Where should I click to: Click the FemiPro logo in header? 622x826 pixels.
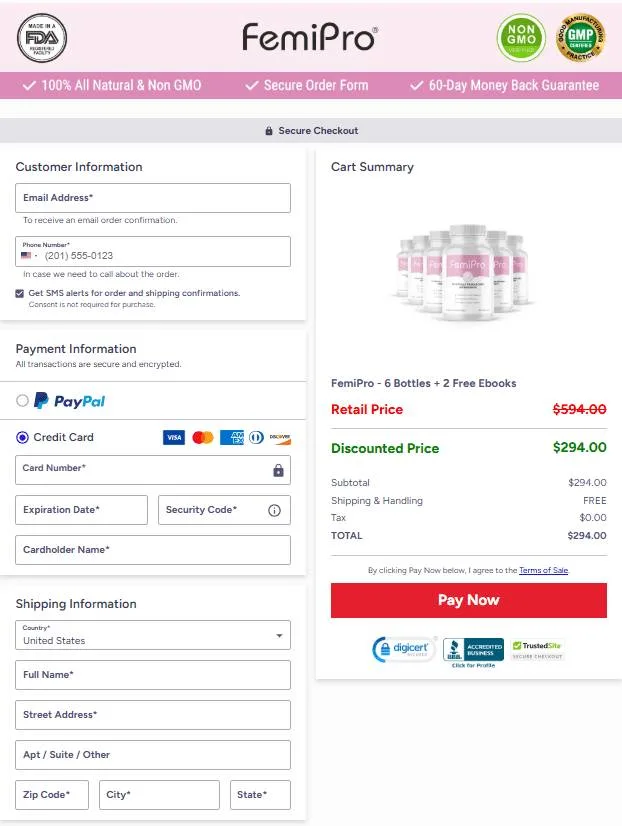[x=310, y=38]
